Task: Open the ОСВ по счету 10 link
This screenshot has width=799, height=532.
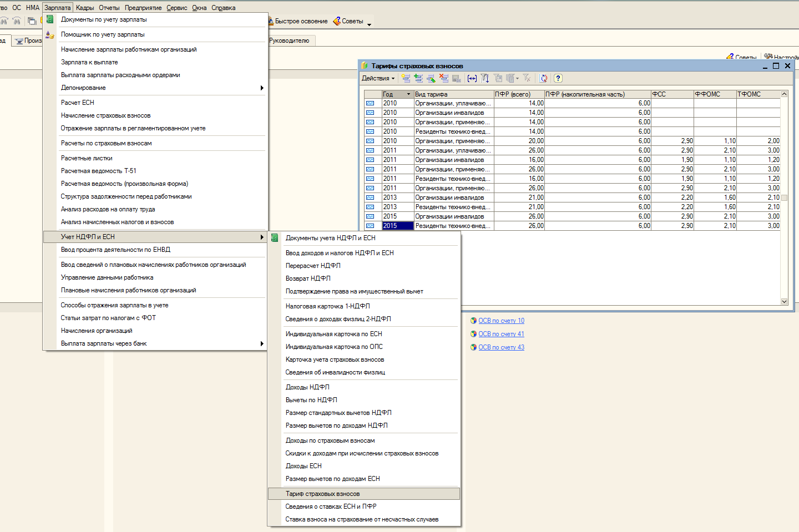Action: pos(501,321)
